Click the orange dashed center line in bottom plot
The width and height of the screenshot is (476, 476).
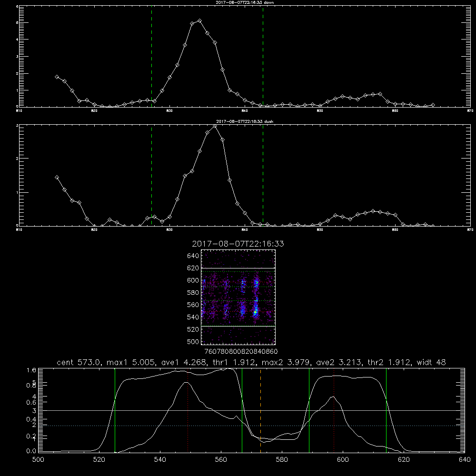260,410
